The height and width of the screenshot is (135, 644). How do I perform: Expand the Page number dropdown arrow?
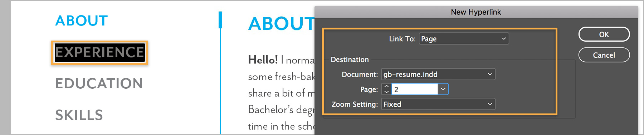443,89
